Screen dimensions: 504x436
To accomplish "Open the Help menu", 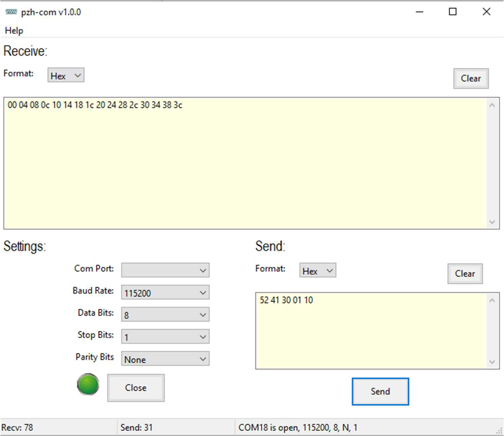I will coord(14,31).
